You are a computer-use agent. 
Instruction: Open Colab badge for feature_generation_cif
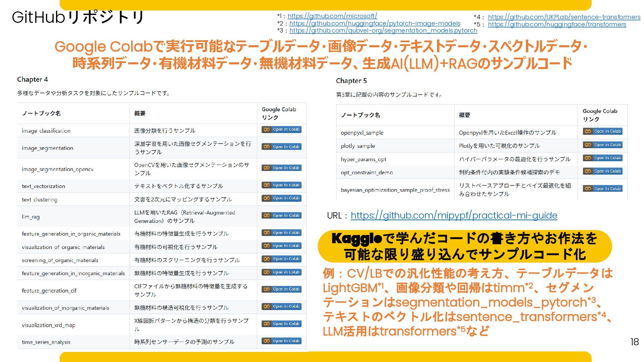tap(281, 289)
